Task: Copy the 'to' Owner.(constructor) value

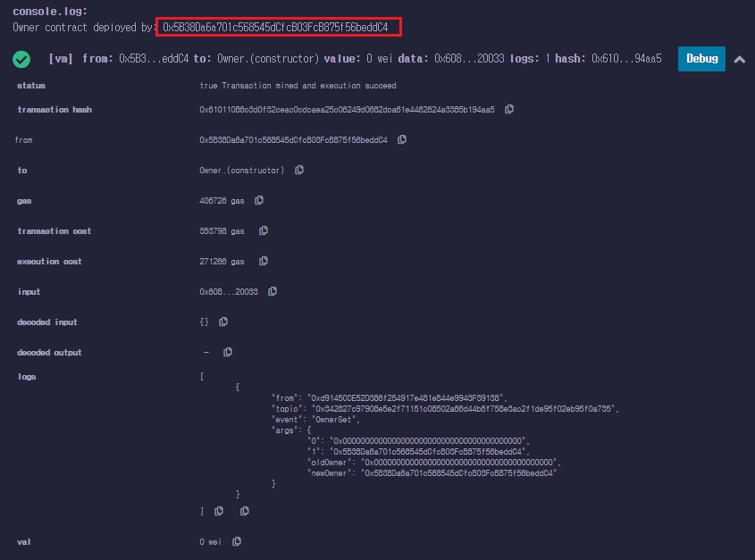Action: tap(299, 170)
